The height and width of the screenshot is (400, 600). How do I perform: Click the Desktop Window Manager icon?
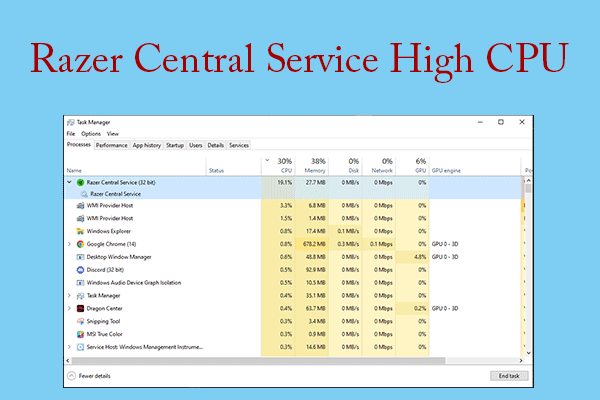[x=80, y=257]
